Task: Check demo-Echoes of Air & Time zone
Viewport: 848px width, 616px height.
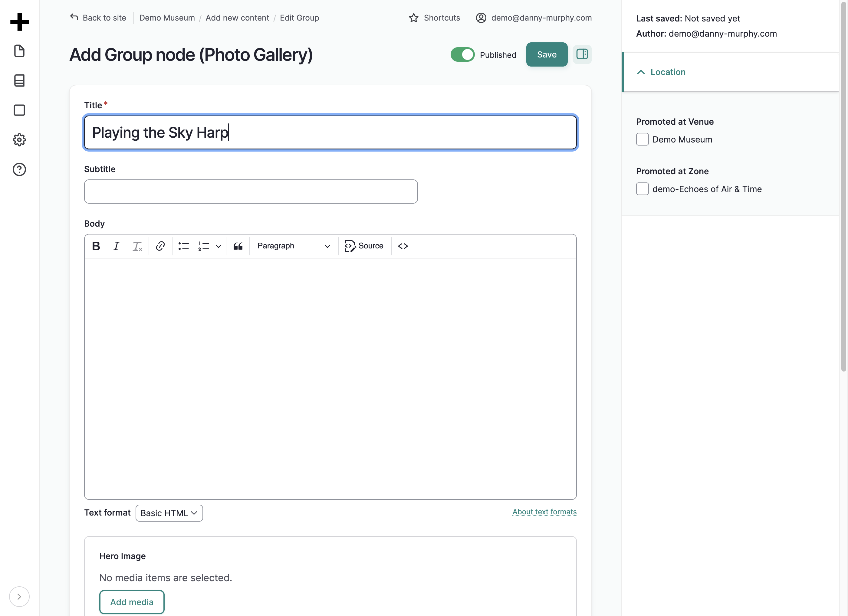Action: click(x=643, y=189)
